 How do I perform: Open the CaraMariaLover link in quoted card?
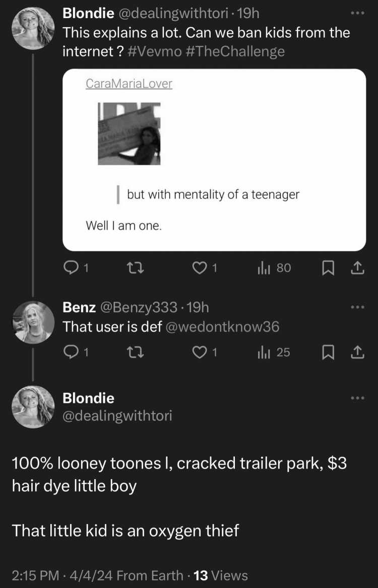tap(129, 83)
